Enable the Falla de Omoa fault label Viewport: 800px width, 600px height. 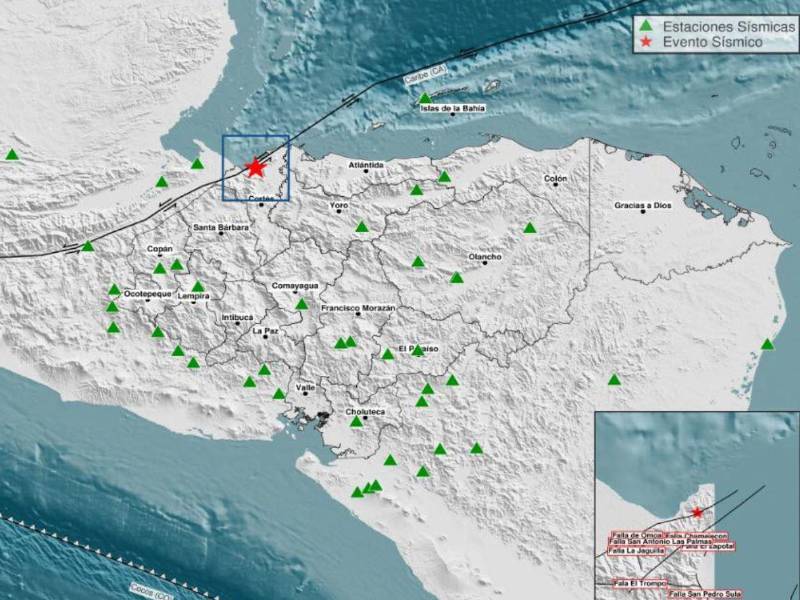637,535
